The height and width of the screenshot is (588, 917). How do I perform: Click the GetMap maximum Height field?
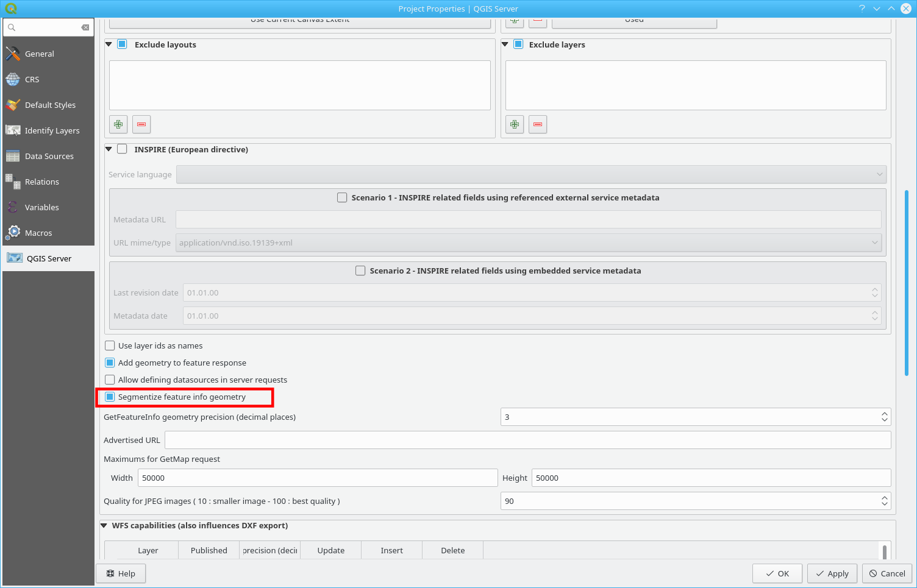click(x=712, y=478)
